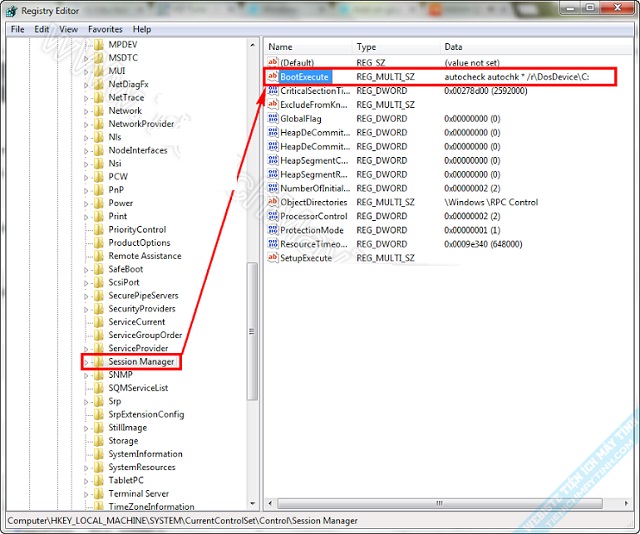Select the ServiceGroupOrder key

pyautogui.click(x=145, y=335)
